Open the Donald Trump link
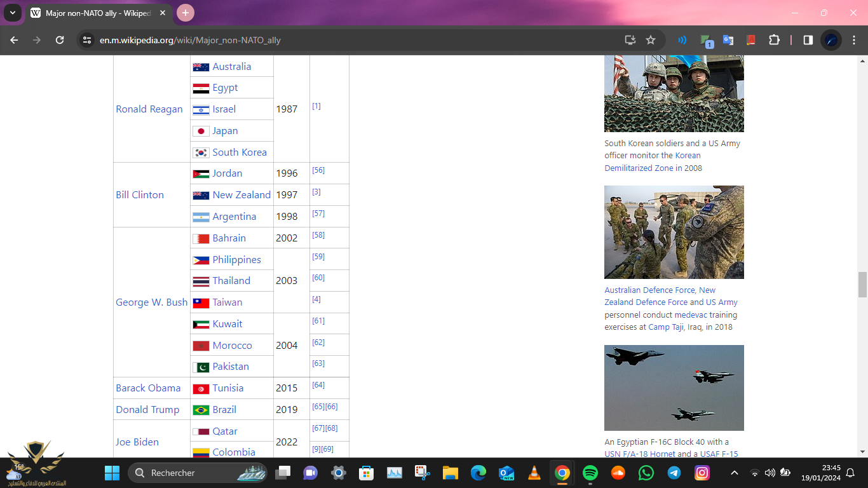868x488 pixels. point(147,410)
